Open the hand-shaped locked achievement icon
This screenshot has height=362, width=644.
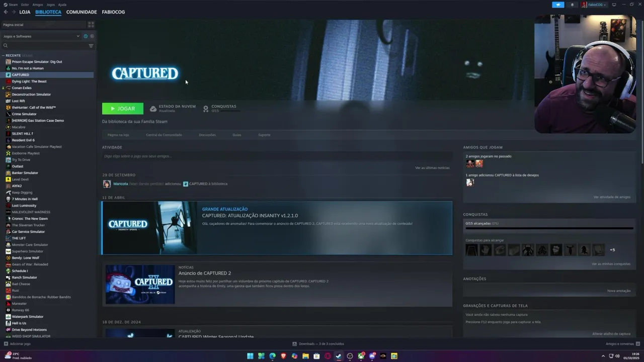click(486, 250)
